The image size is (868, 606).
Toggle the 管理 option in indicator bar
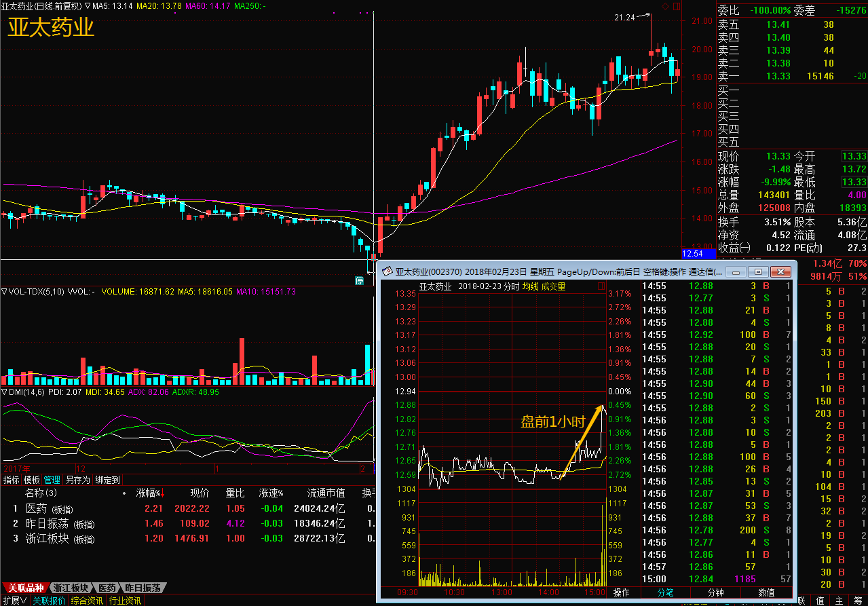(52, 480)
